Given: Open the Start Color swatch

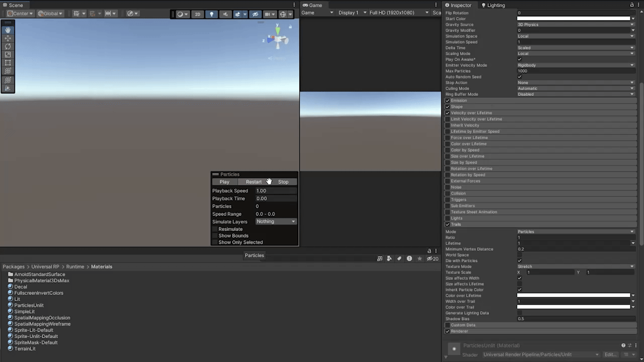Looking at the screenshot, I should pos(574,19).
